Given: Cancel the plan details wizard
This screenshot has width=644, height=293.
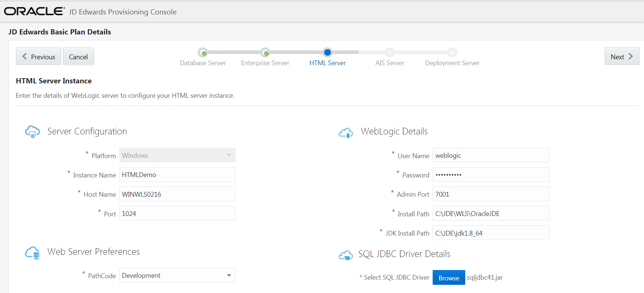Looking at the screenshot, I should 78,56.
